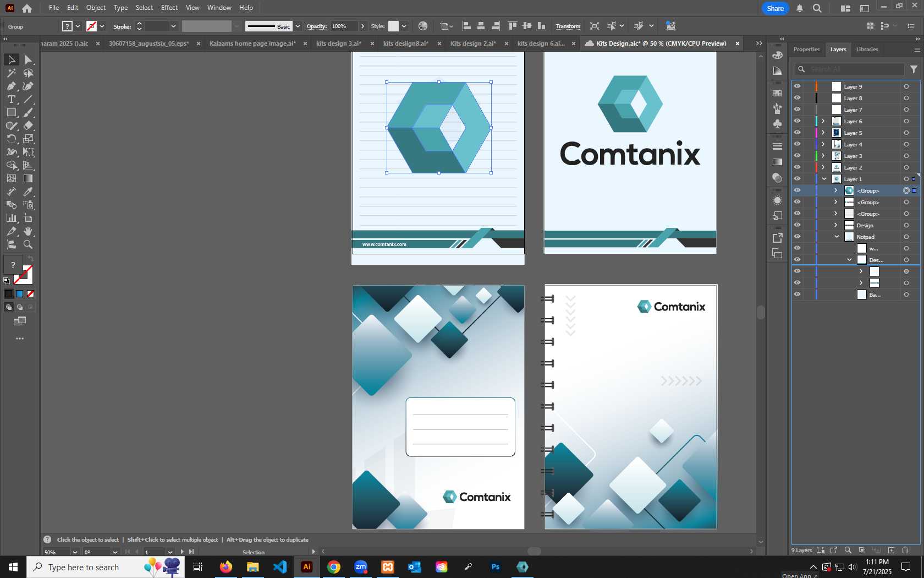The width and height of the screenshot is (924, 578).
Task: Open Edit Toolbar three dots
Action: point(20,339)
